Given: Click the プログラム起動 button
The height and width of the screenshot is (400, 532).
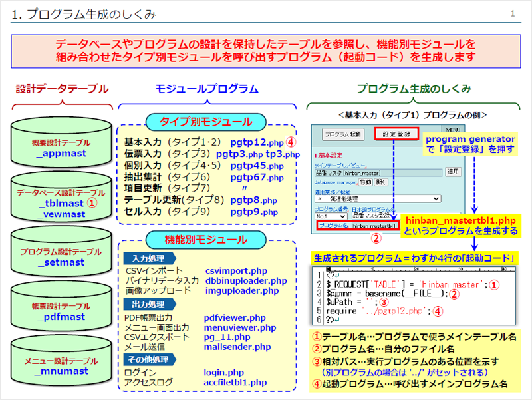Looking at the screenshot, I should [342, 134].
